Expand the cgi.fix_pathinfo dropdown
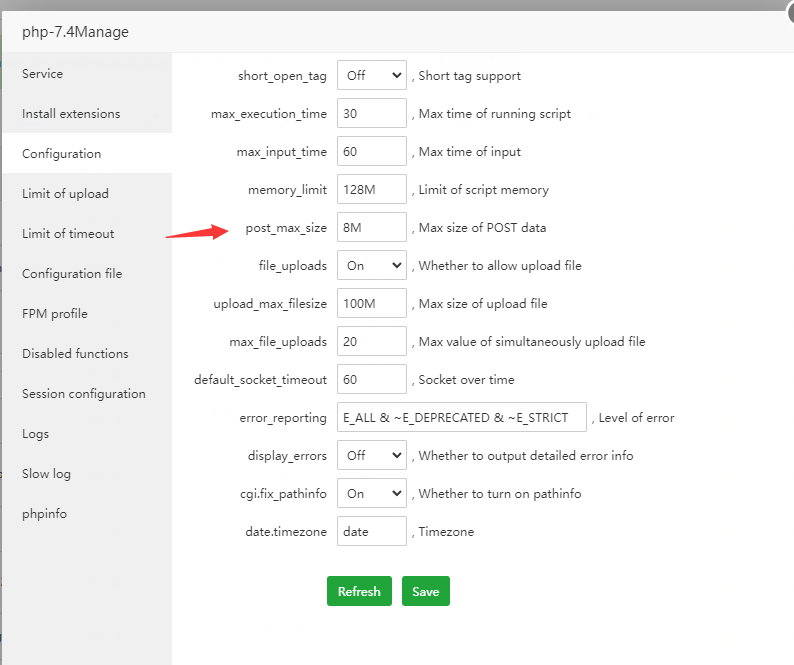The image size is (794, 665). tap(371, 493)
